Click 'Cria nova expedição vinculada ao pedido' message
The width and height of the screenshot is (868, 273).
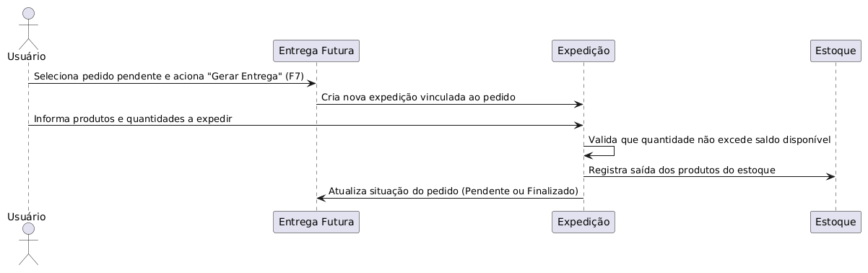419,97
